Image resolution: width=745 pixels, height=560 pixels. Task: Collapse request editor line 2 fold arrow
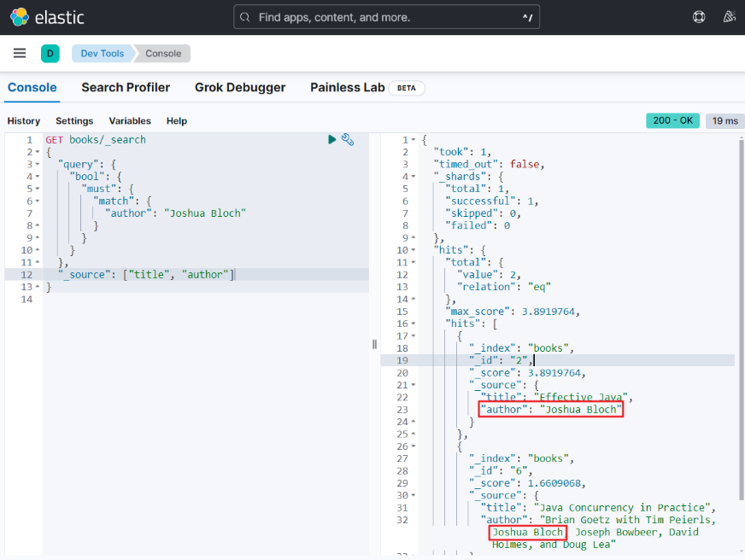(38, 152)
